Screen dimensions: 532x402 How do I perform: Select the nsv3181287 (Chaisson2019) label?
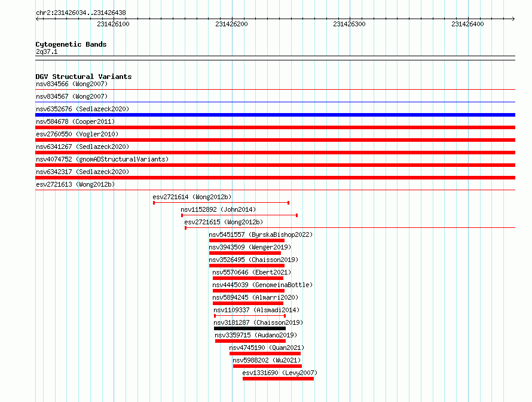(x=258, y=322)
